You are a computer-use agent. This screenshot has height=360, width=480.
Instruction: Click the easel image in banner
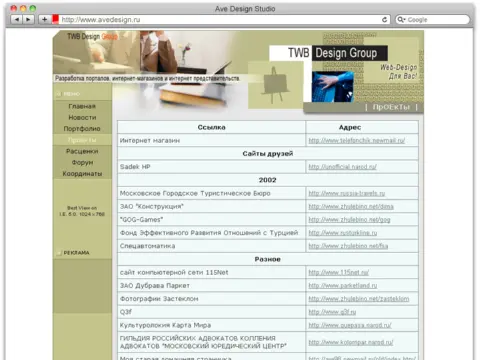click(275, 85)
